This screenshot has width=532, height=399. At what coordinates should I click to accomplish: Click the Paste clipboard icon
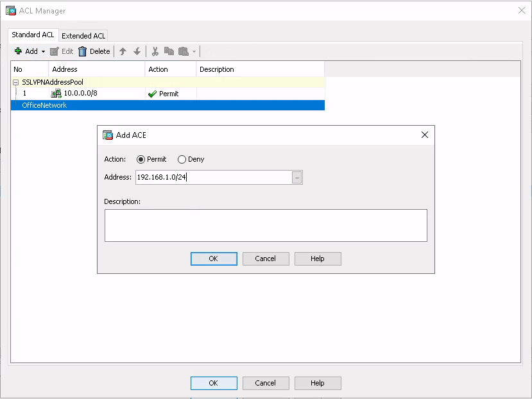pyautogui.click(x=183, y=51)
